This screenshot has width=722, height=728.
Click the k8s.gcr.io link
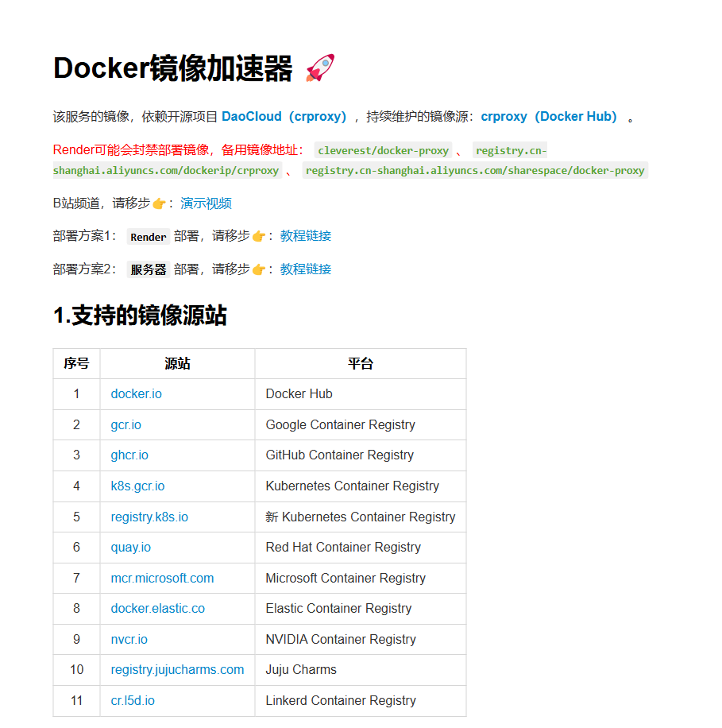click(137, 486)
